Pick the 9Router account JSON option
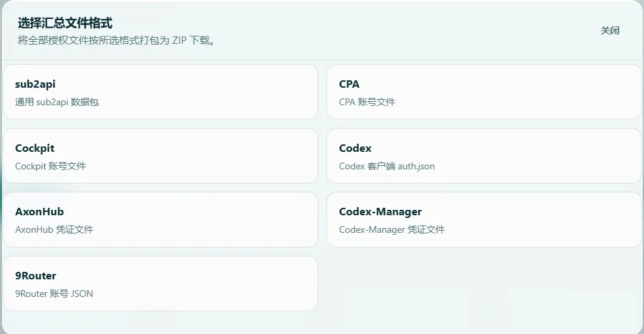Screen dimensions: 644x334 pos(160,283)
